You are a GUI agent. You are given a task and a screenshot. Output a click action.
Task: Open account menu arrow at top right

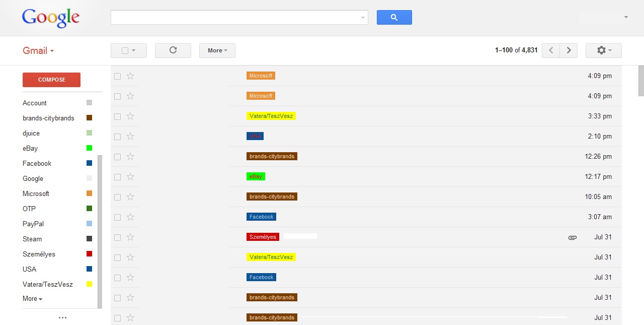pos(626,17)
